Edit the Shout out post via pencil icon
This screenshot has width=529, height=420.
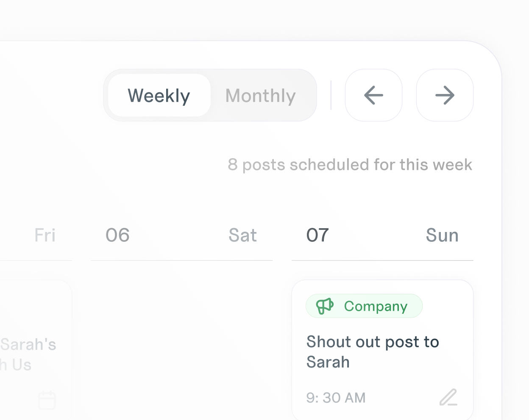coord(448,398)
